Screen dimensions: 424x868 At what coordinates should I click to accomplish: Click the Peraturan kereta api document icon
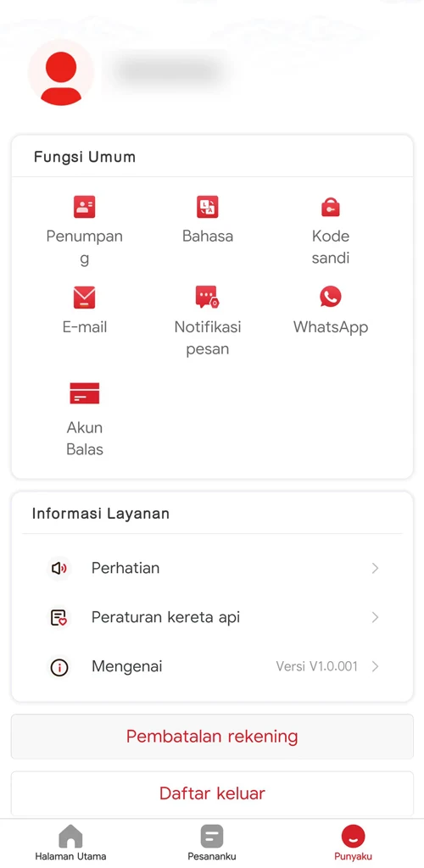[59, 617]
